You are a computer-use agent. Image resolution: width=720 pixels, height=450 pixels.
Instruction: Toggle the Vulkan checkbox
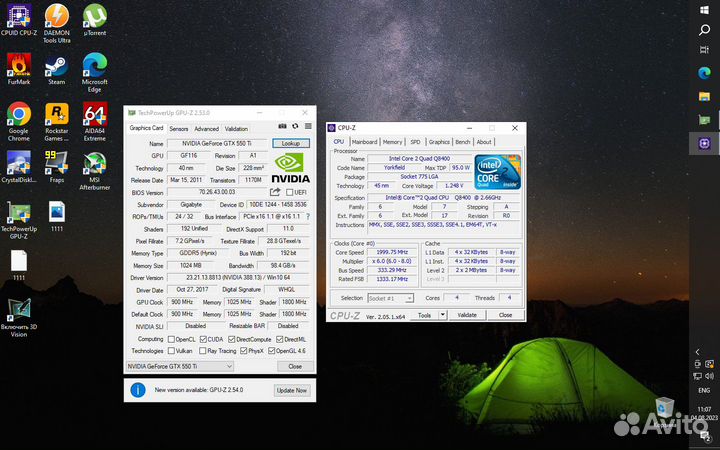pos(171,351)
